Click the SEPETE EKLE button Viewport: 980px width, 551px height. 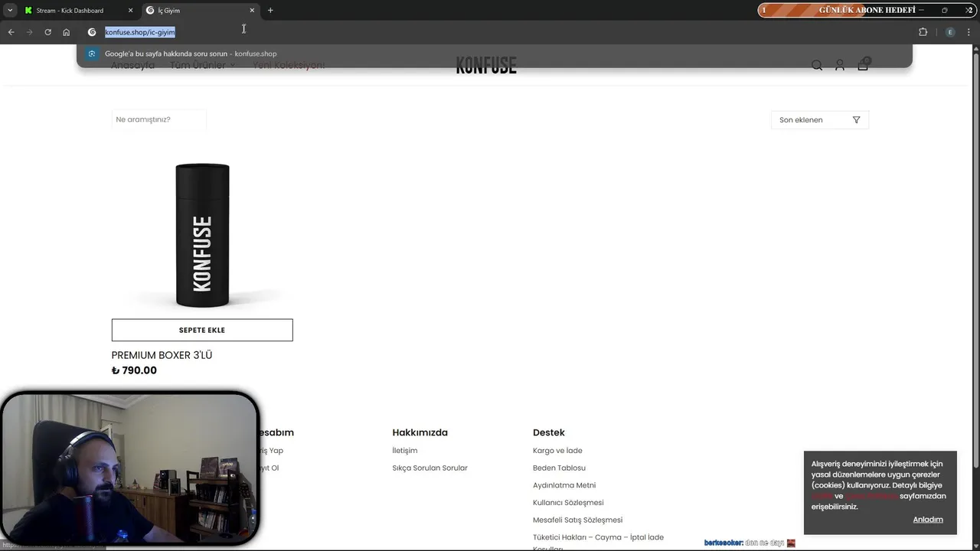click(x=202, y=330)
